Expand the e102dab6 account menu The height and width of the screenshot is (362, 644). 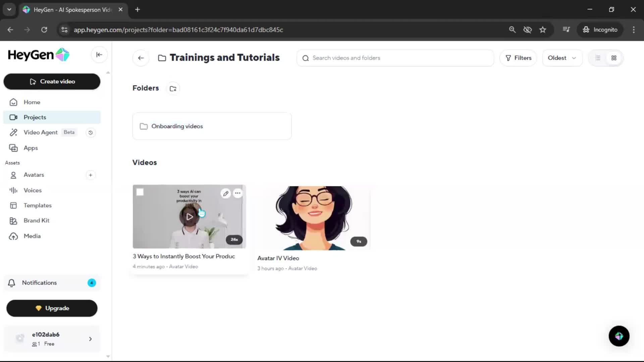pos(90,339)
